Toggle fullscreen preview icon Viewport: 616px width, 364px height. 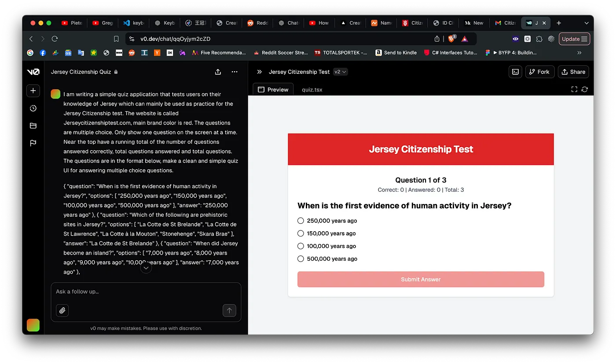(x=574, y=89)
